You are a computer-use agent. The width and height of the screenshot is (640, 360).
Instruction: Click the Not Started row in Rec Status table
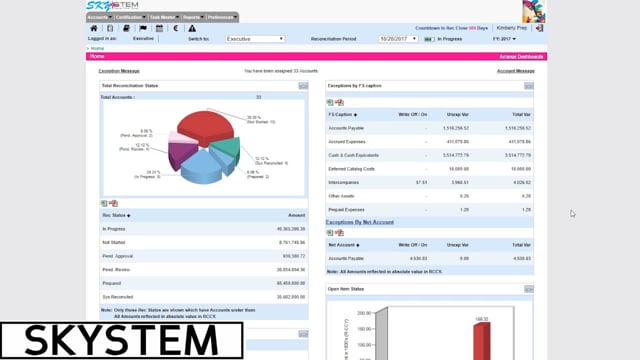pyautogui.click(x=204, y=242)
